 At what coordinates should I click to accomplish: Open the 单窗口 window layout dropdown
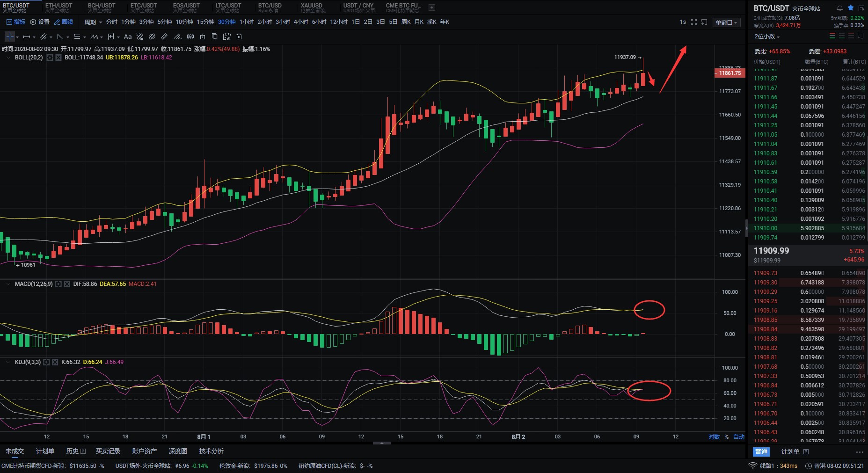726,22
